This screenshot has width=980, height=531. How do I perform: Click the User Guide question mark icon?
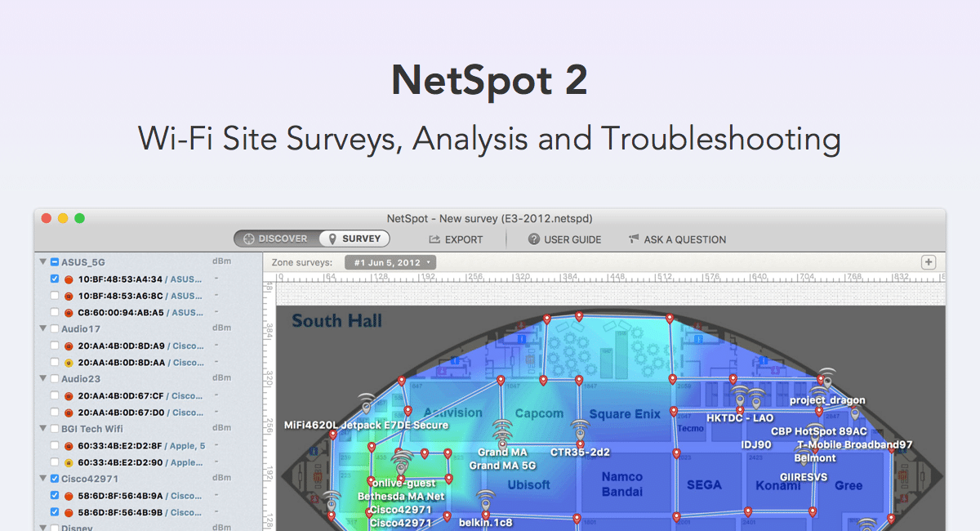(534, 239)
